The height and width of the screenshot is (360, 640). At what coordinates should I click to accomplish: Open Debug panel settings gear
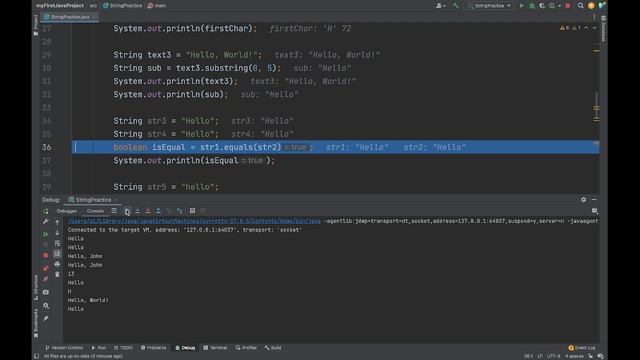tap(583, 200)
